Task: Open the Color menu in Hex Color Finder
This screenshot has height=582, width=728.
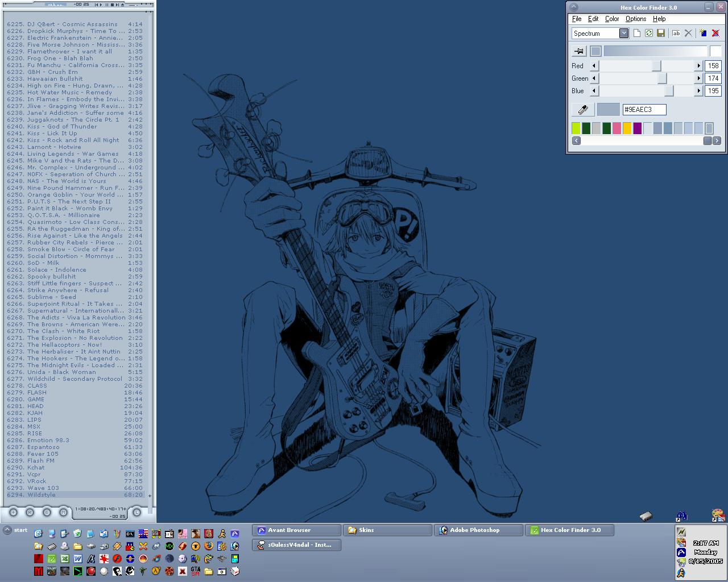Action: click(612, 19)
